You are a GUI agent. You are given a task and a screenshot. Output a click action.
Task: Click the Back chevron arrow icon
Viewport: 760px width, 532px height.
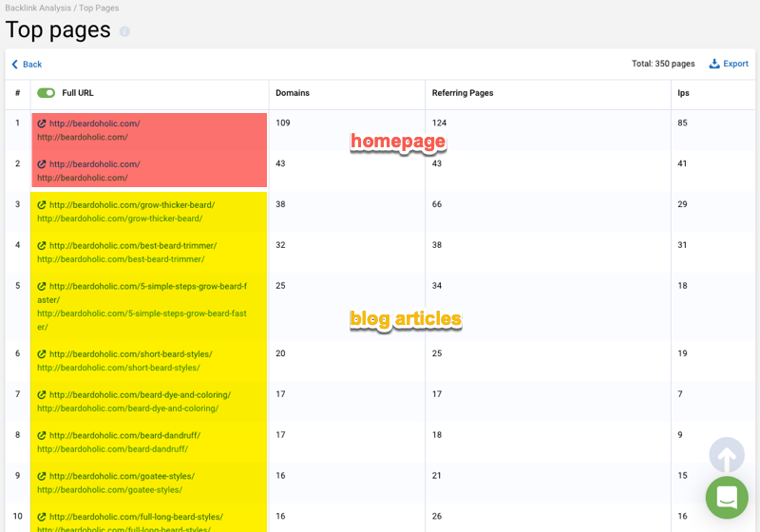click(x=14, y=65)
